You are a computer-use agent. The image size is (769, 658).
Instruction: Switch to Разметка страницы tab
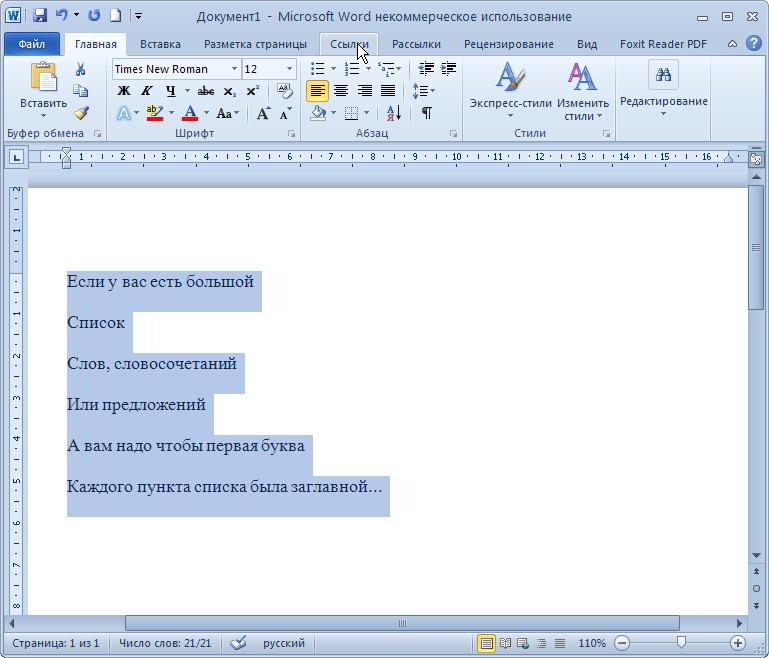tap(256, 44)
